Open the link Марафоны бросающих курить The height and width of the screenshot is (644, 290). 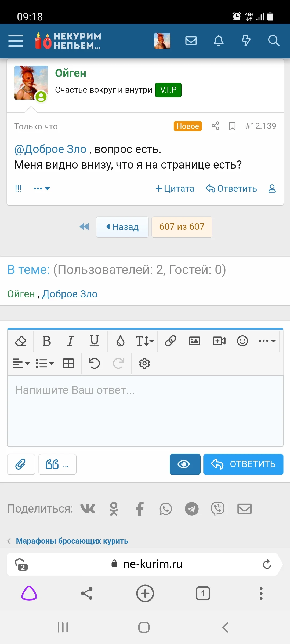coord(72,541)
